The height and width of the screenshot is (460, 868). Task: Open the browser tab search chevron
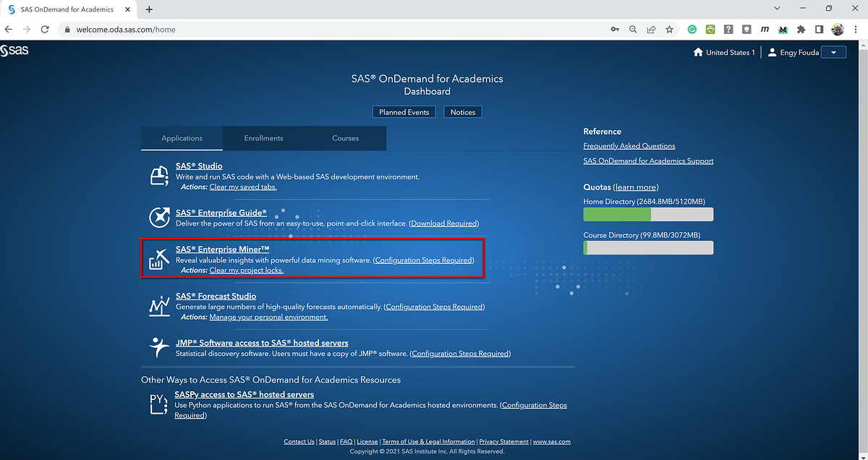[x=777, y=9]
